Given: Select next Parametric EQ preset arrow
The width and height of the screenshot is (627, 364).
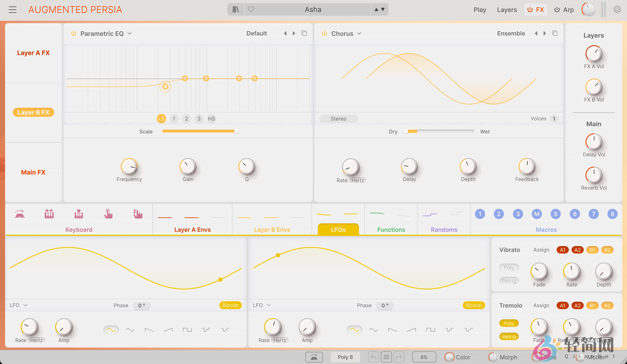Looking at the screenshot, I should point(294,33).
